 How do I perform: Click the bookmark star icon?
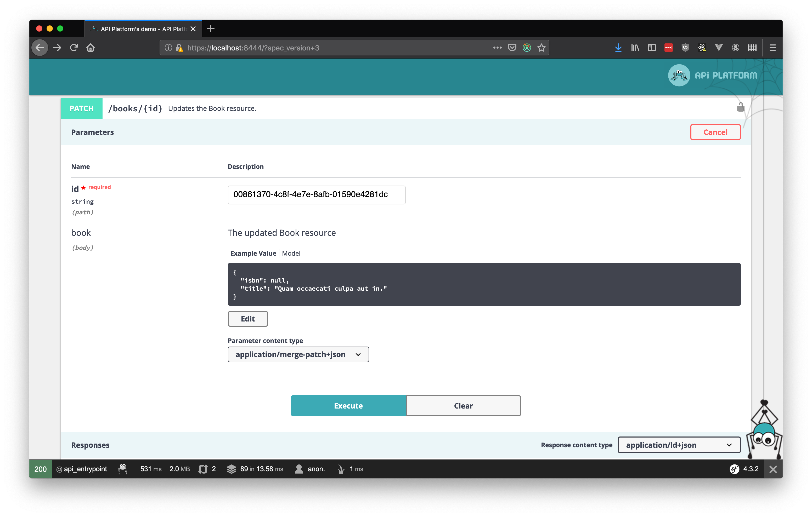(x=542, y=48)
